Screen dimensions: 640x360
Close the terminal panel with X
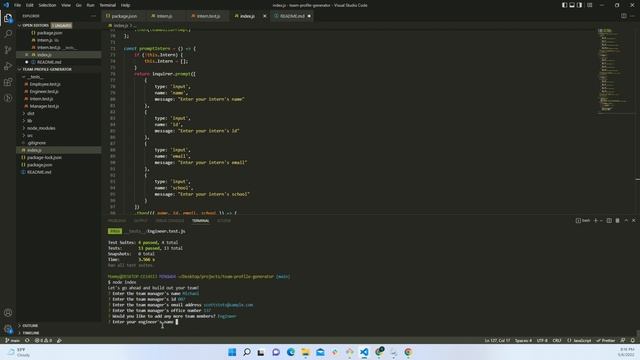click(x=633, y=220)
